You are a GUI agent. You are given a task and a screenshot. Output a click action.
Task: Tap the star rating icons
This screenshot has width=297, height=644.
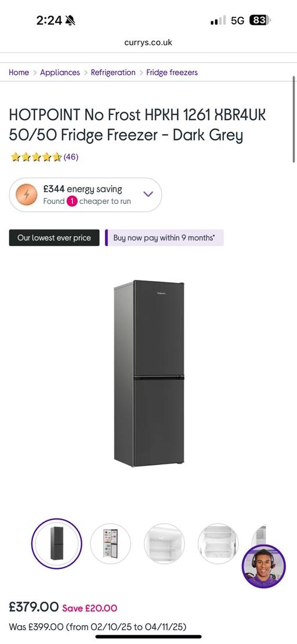[36, 157]
